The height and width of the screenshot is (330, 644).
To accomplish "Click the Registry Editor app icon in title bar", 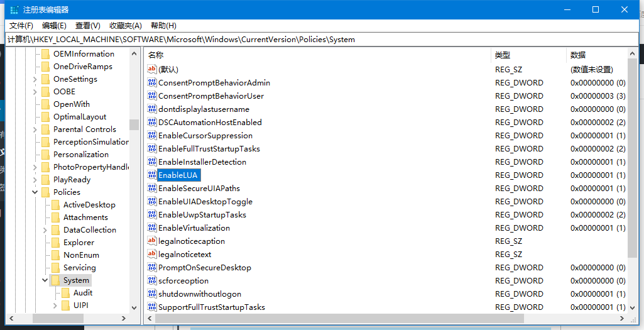I will pyautogui.click(x=14, y=9).
